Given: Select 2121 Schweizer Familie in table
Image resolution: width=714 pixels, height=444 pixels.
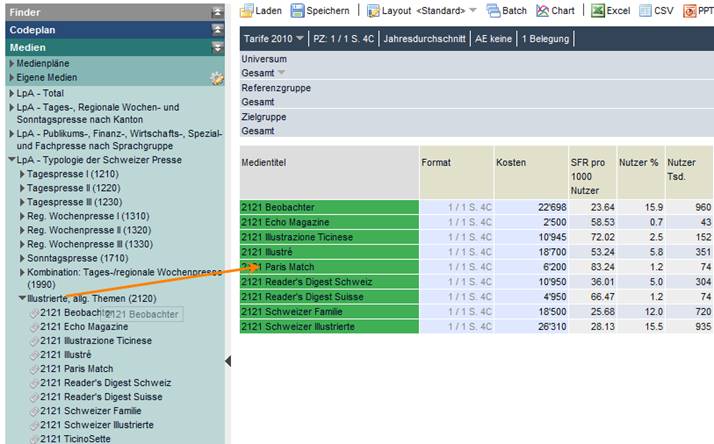Looking at the screenshot, I should pyautogui.click(x=329, y=312).
